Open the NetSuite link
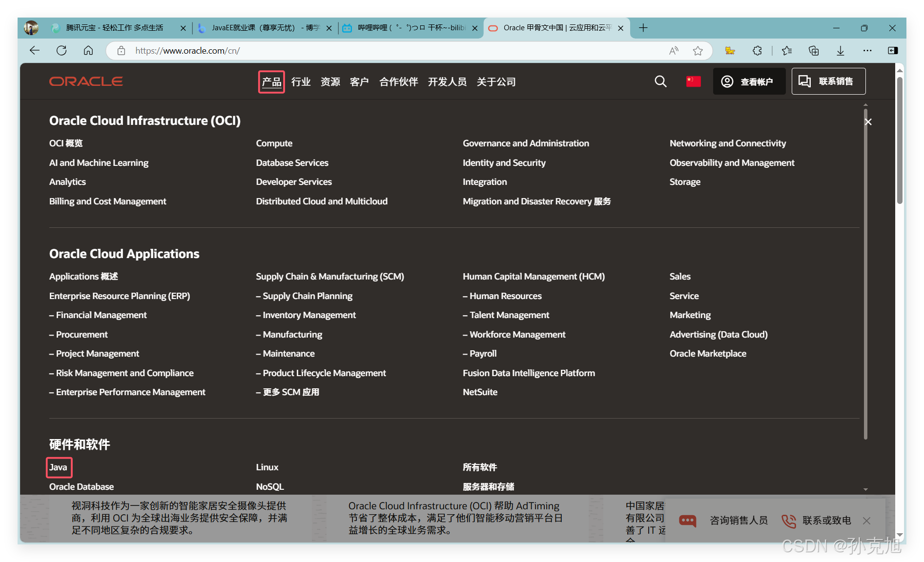This screenshot has width=924, height=562. pyautogui.click(x=480, y=392)
